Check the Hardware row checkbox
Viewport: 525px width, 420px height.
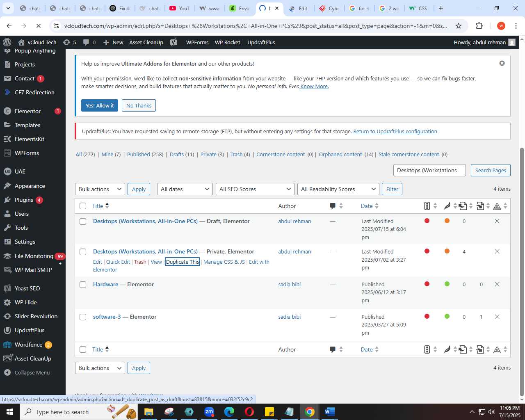[x=83, y=285]
